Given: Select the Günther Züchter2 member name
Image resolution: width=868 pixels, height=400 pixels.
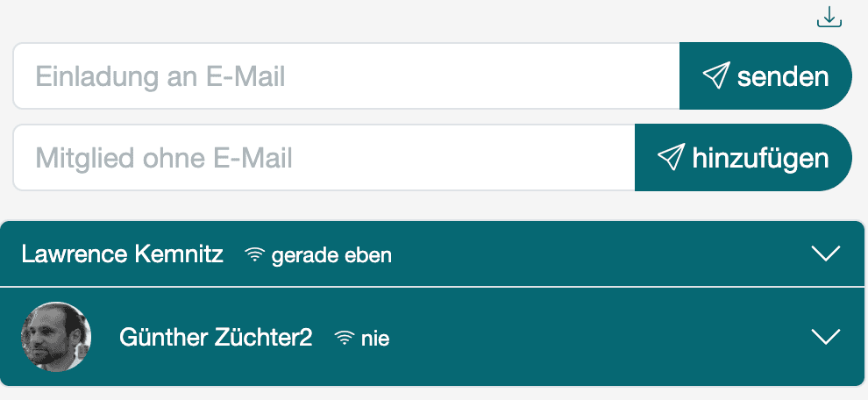Looking at the screenshot, I should point(216,338).
